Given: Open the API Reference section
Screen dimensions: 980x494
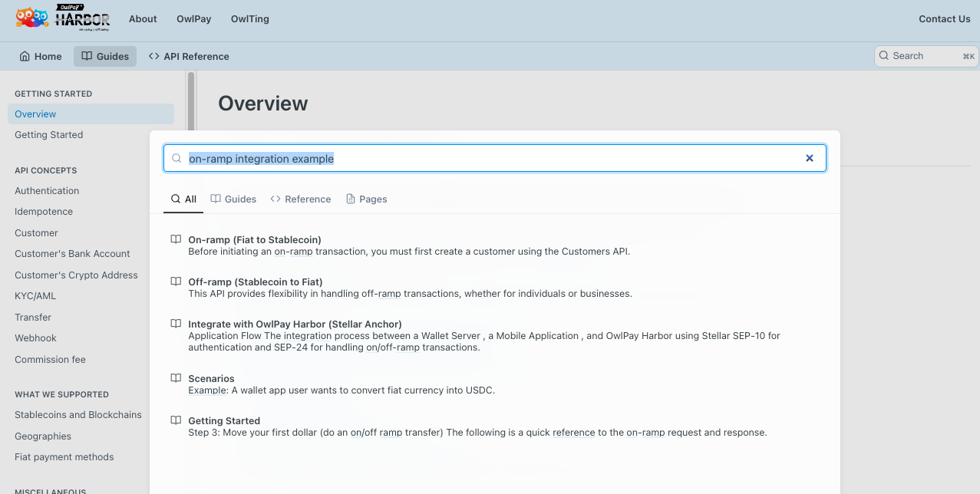Looking at the screenshot, I should click(189, 56).
